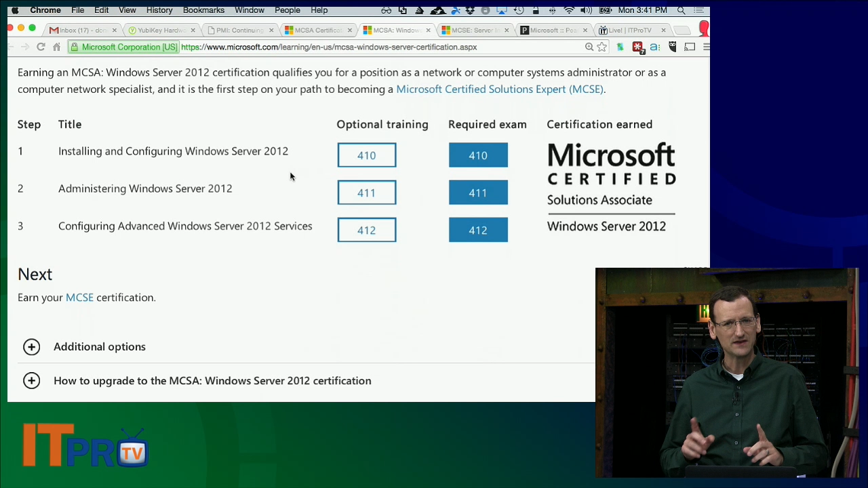Open the File menu
Screen dimensions: 868x488
pos(78,10)
